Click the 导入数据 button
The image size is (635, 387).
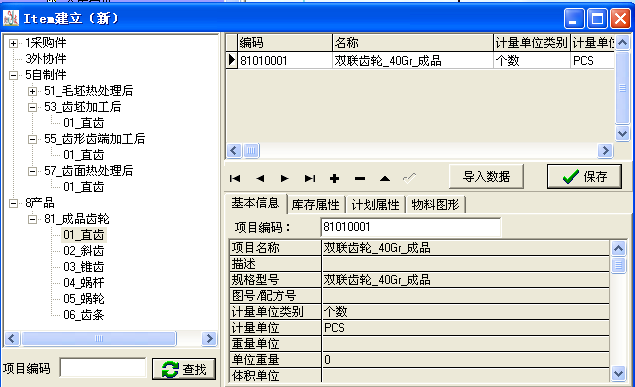click(486, 176)
